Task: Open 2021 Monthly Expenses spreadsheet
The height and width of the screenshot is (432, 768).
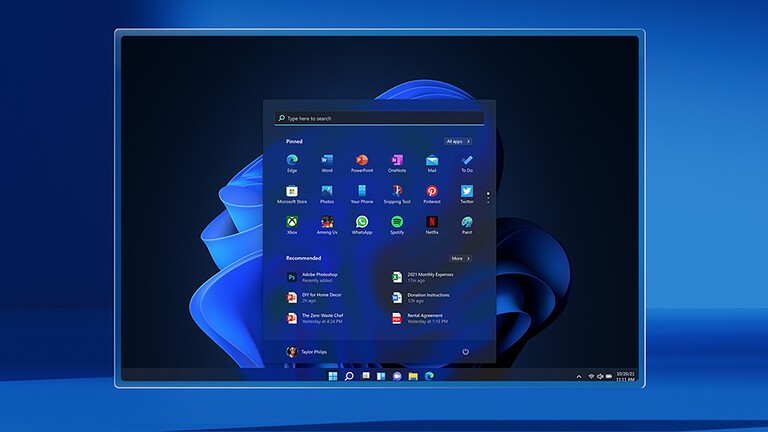Action: pyautogui.click(x=423, y=277)
